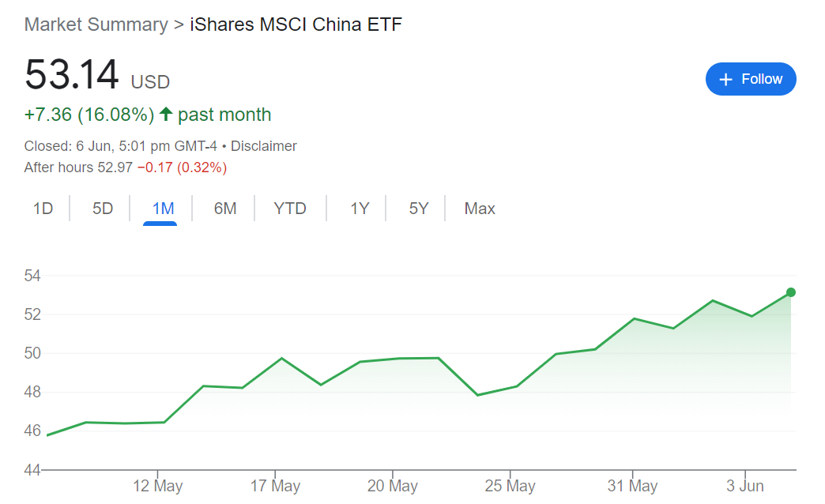Screen dimensions: 825x504
Task: Select the Max time range
Action: (x=480, y=209)
